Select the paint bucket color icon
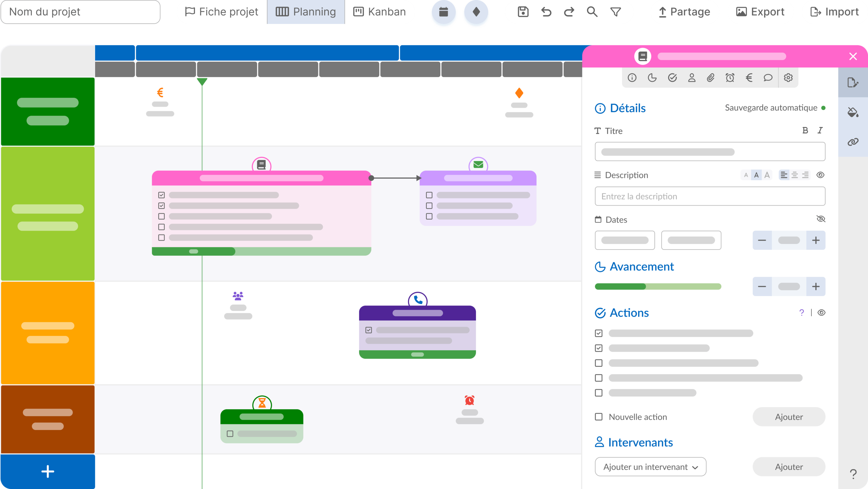The height and width of the screenshot is (489, 868). pos(852,112)
